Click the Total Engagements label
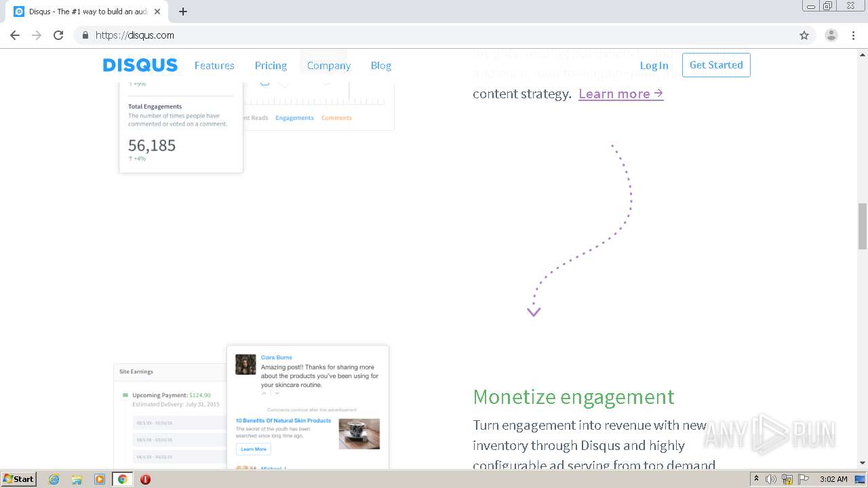 click(x=155, y=106)
